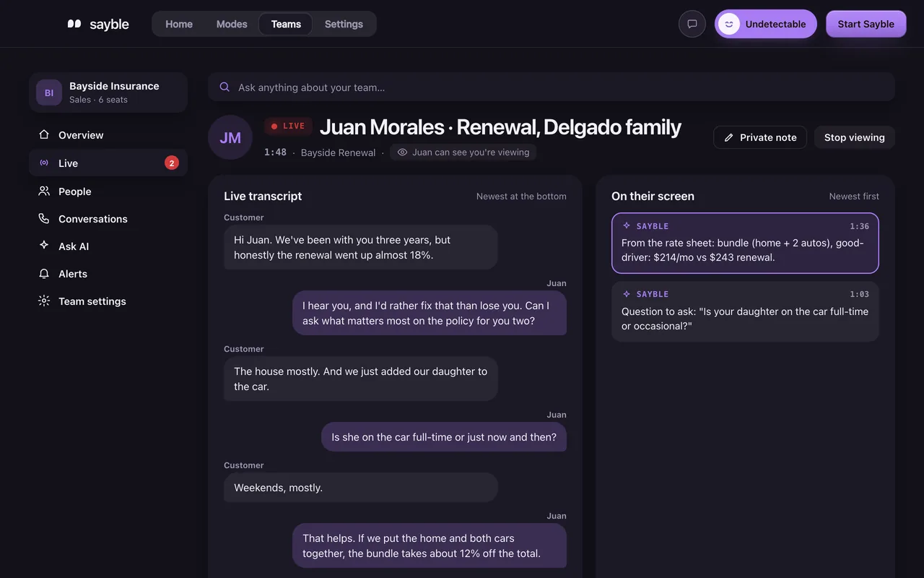Click the Overview home icon

44,135
